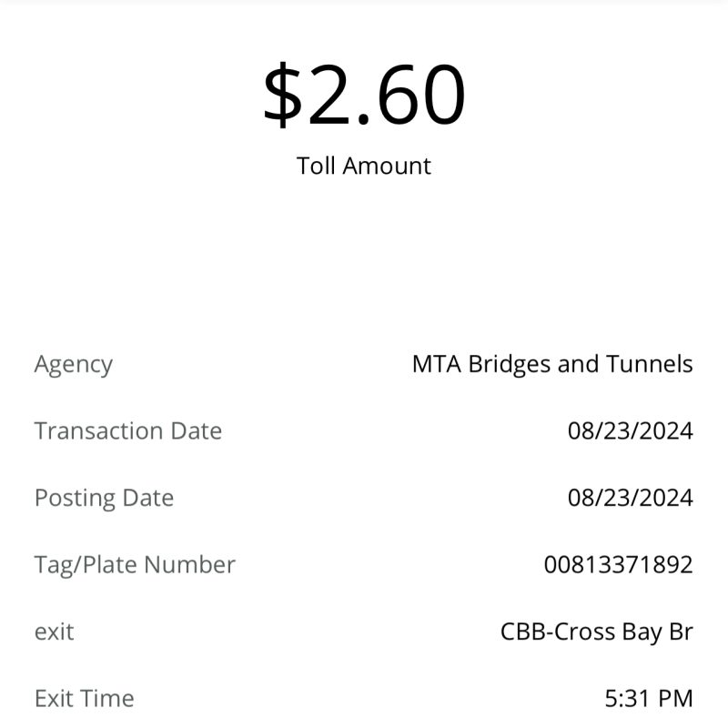Click the word Tunnels in agency name

point(650,364)
